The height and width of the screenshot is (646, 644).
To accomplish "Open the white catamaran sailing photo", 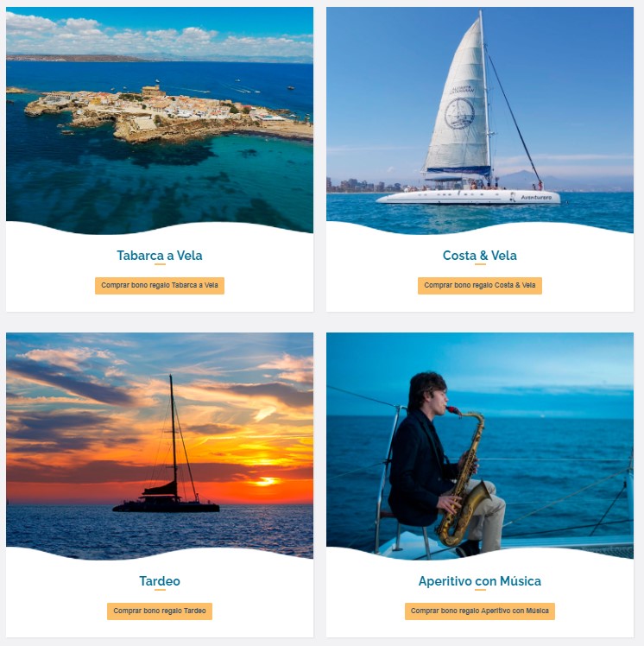I will (x=480, y=119).
